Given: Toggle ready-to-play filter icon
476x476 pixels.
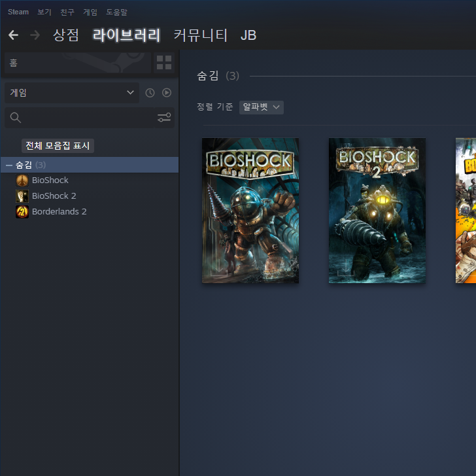Looking at the screenshot, I should [x=167, y=93].
